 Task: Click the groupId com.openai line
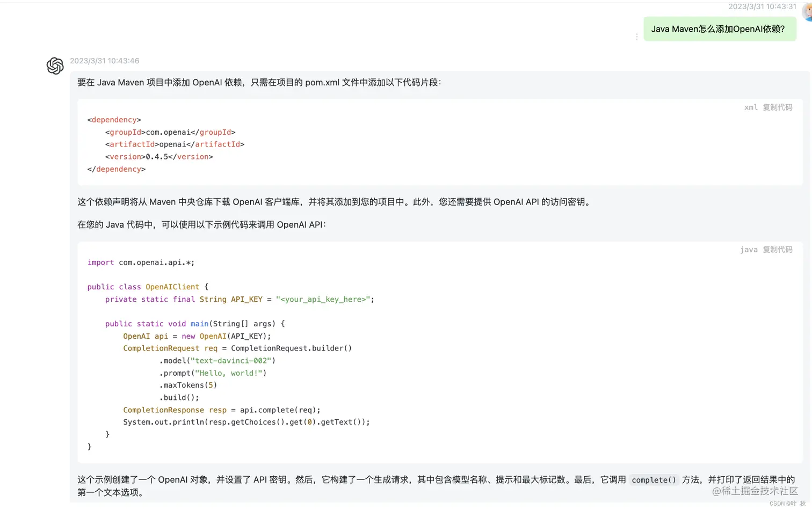point(170,132)
